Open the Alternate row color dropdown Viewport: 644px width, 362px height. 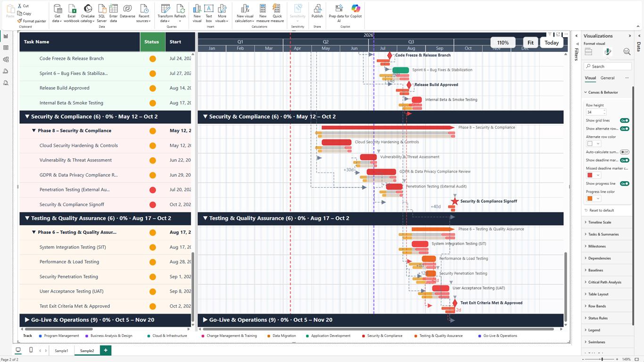tap(598, 143)
